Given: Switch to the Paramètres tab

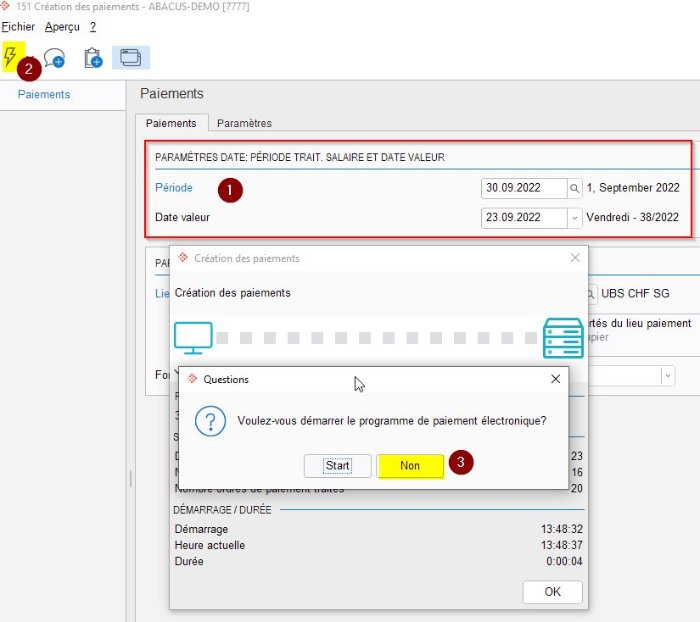Looking at the screenshot, I should (x=244, y=123).
